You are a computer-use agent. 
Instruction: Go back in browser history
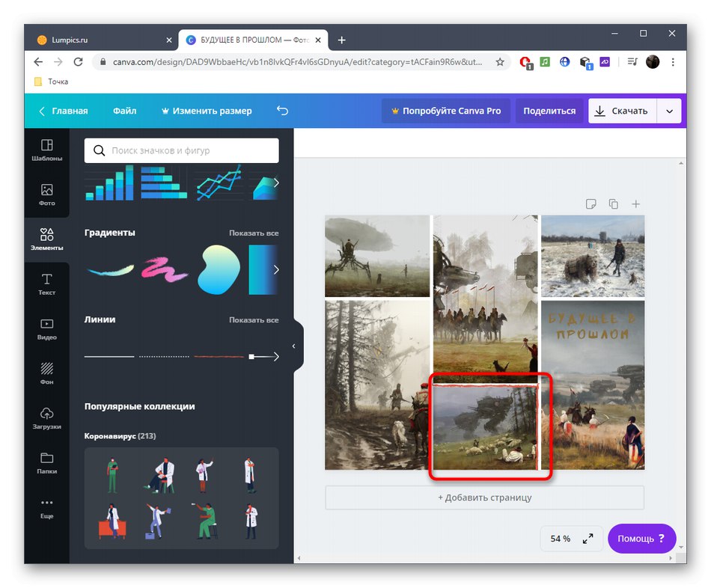click(x=38, y=61)
